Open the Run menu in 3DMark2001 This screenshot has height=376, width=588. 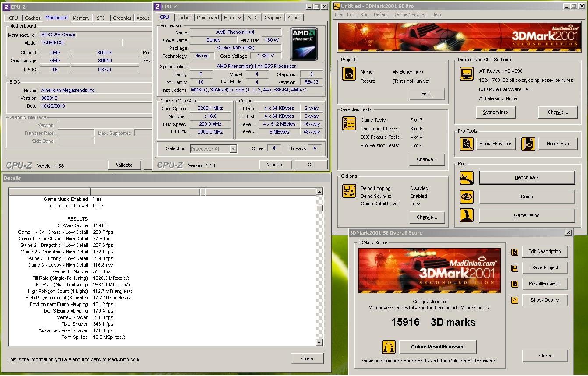[364, 14]
